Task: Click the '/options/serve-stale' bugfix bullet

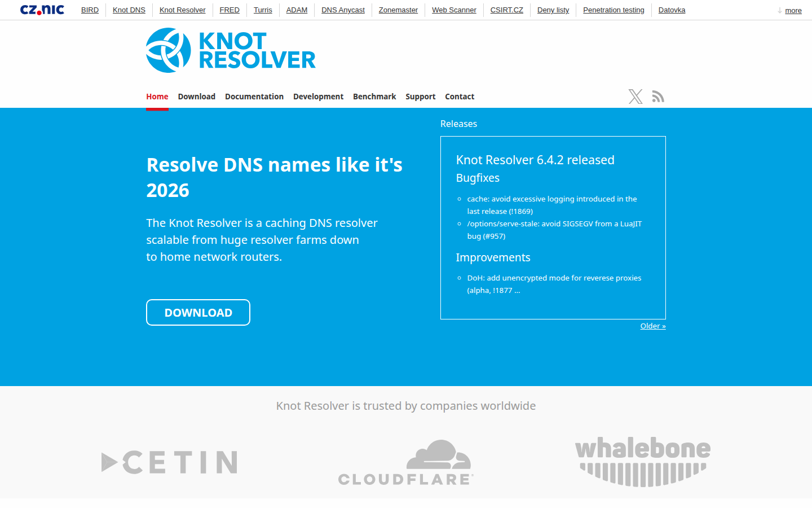Action: click(x=554, y=230)
